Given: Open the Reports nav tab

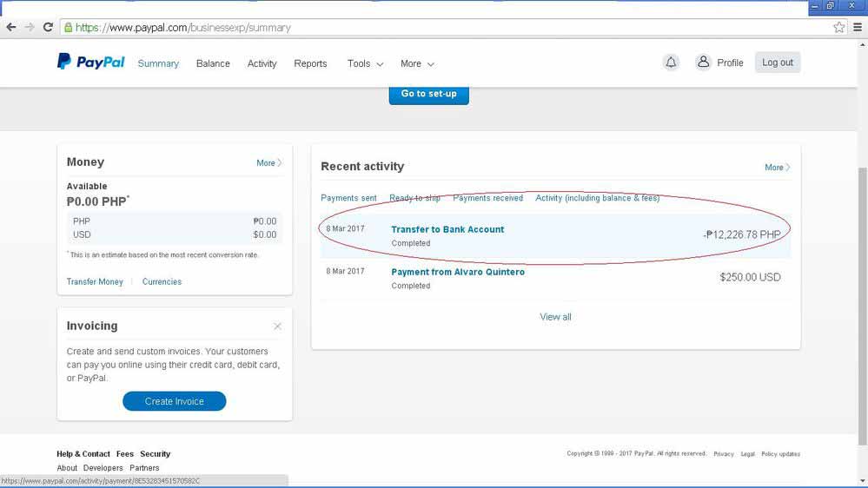Looking at the screenshot, I should pos(310,63).
